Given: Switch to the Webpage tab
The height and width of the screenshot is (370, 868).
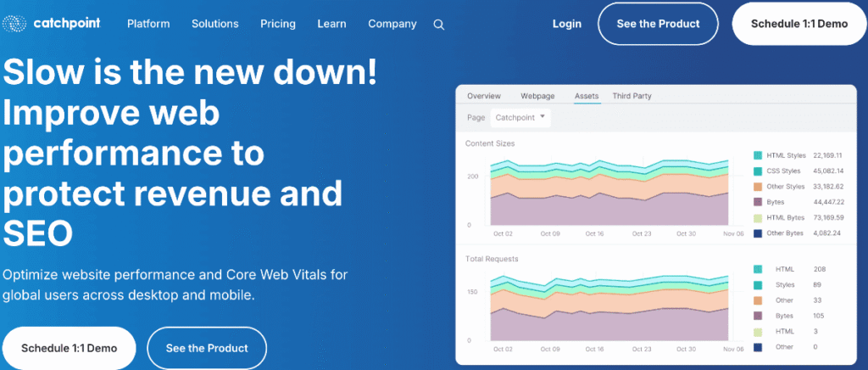Looking at the screenshot, I should coord(537,96).
